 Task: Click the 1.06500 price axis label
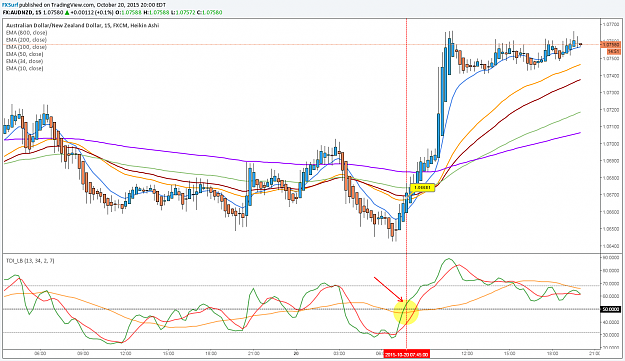(x=612, y=229)
